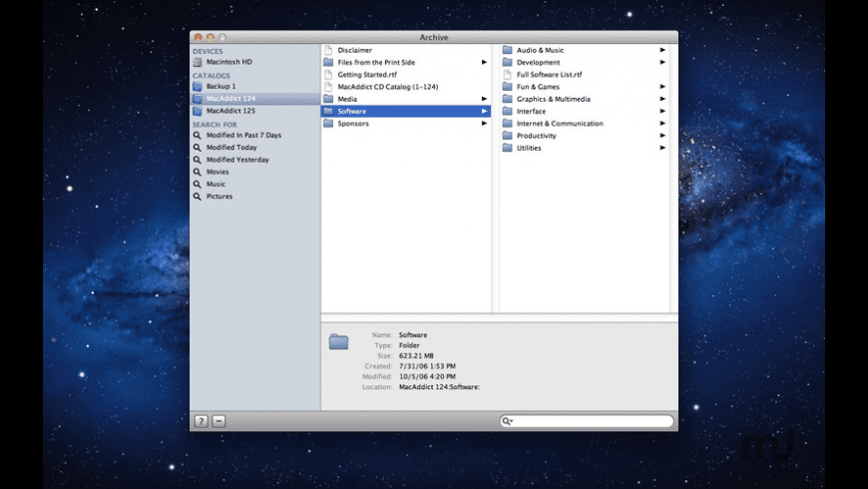Screen dimensions: 868x489
Task: Click the Sponsors folder icon
Action: pyautogui.click(x=328, y=123)
